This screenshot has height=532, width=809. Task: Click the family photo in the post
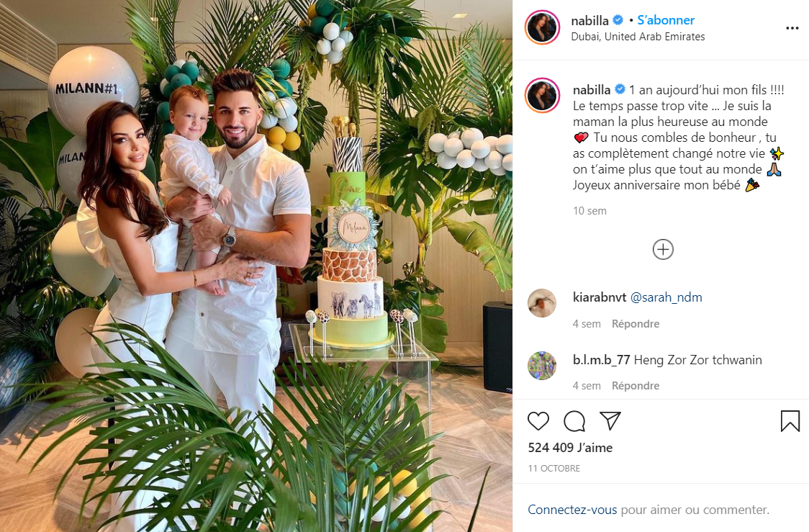click(x=256, y=266)
